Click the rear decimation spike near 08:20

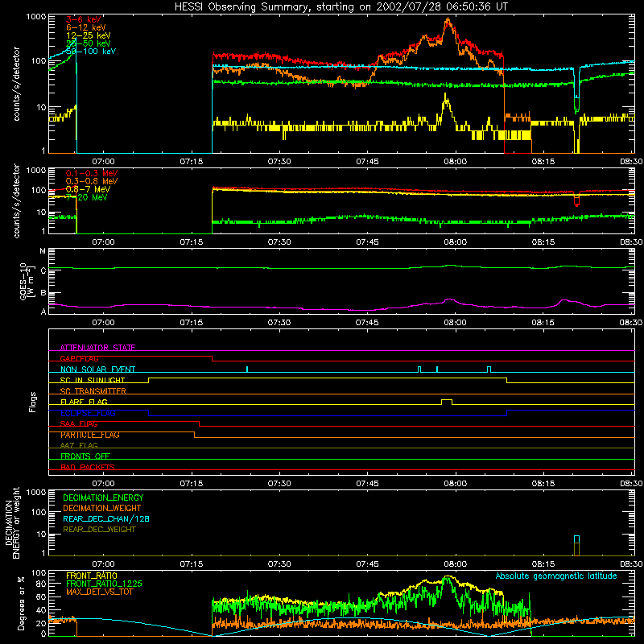[576, 545]
